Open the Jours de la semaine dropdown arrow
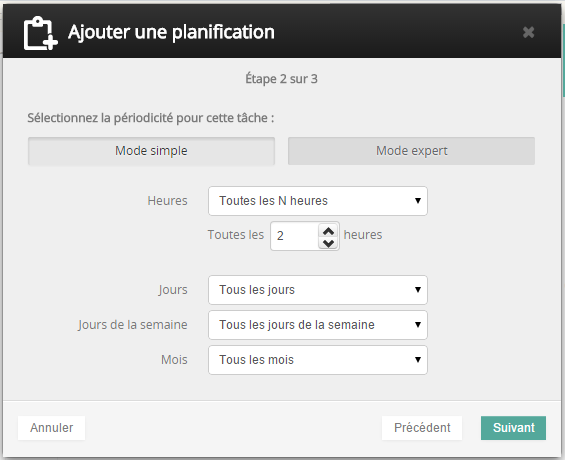Viewport: 565px width, 460px height. (x=418, y=325)
